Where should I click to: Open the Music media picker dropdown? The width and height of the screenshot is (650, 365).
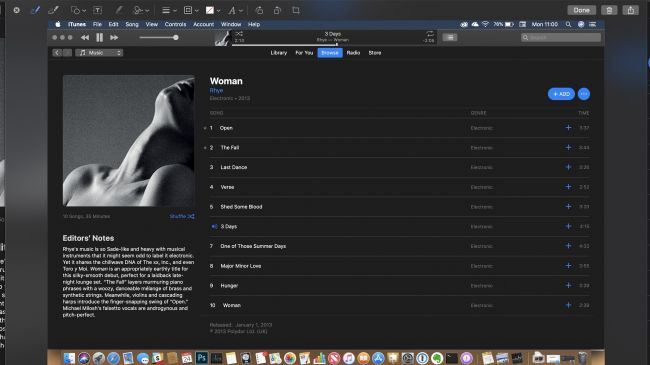pos(99,53)
